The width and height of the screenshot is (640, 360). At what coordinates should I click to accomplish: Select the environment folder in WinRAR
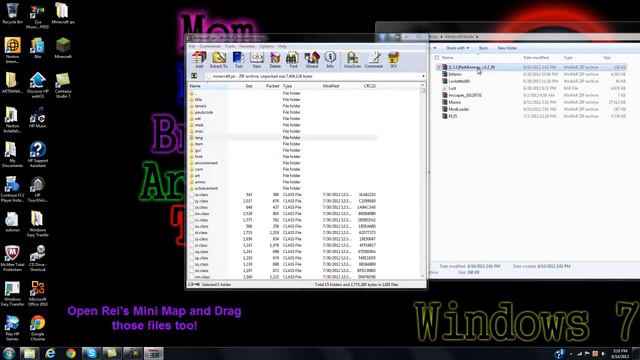pos(206,163)
